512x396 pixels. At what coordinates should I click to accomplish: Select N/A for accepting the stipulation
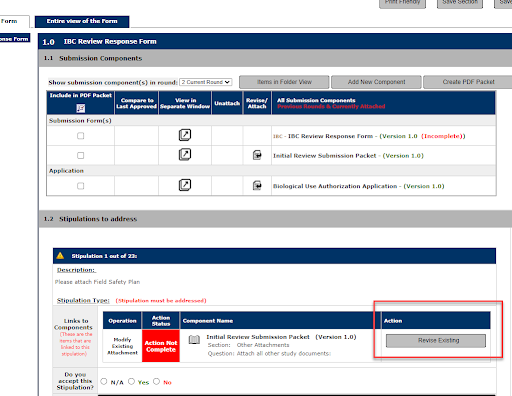pos(104,381)
